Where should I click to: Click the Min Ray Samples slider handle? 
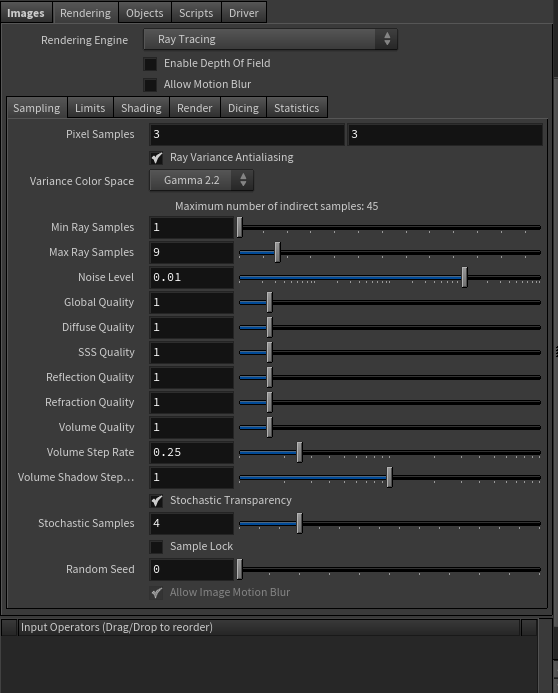pos(239,227)
